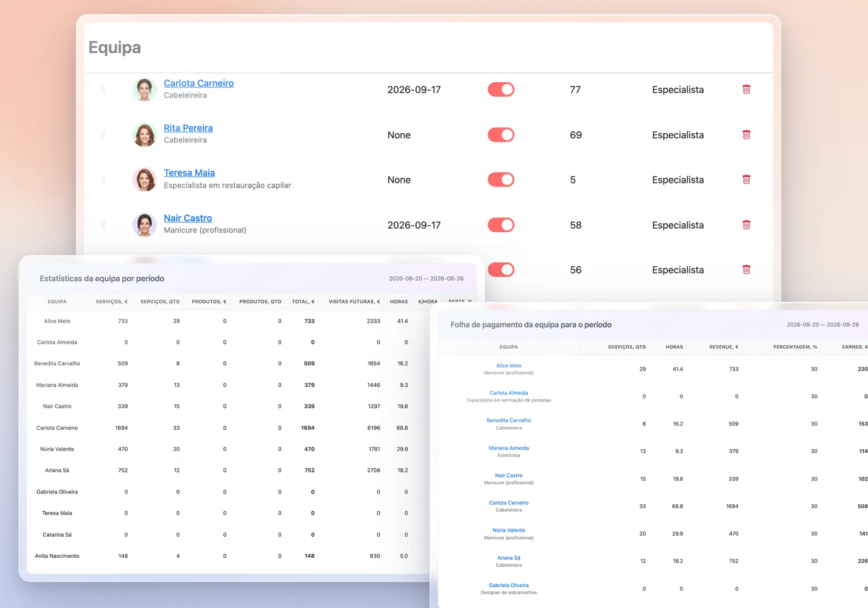868x608 pixels.
Task: Click Carlota Carneiro's avatar photo
Action: tap(144, 90)
